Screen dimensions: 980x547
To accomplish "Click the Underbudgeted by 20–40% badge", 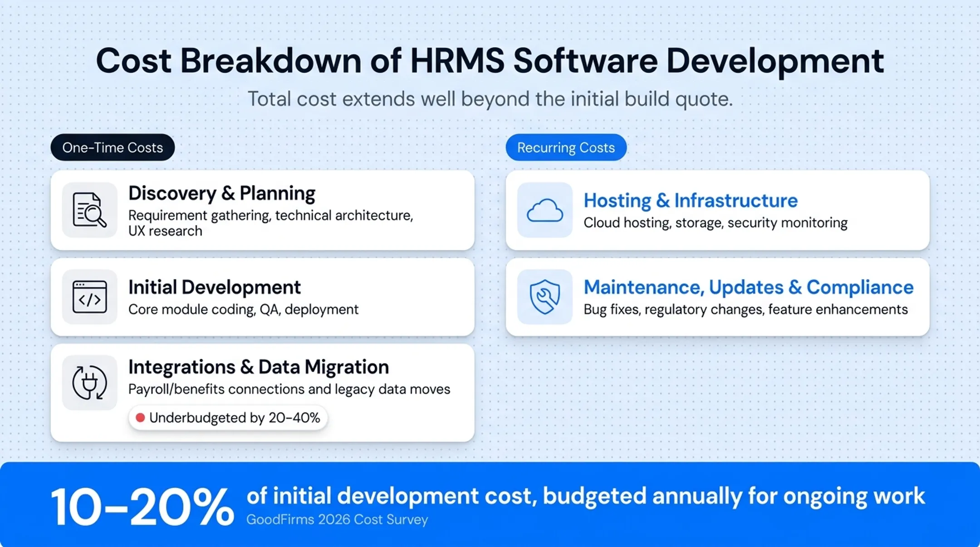I will coord(228,418).
